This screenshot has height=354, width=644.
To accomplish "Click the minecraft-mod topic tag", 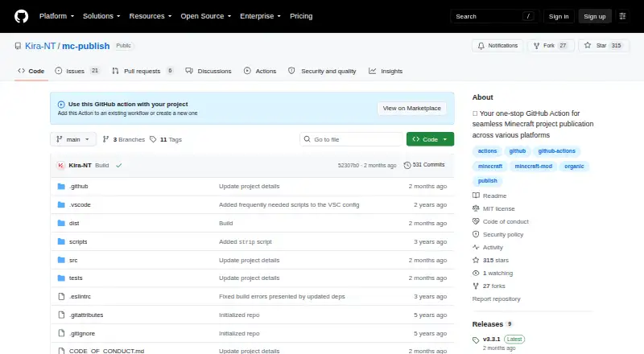I will 533,167.
